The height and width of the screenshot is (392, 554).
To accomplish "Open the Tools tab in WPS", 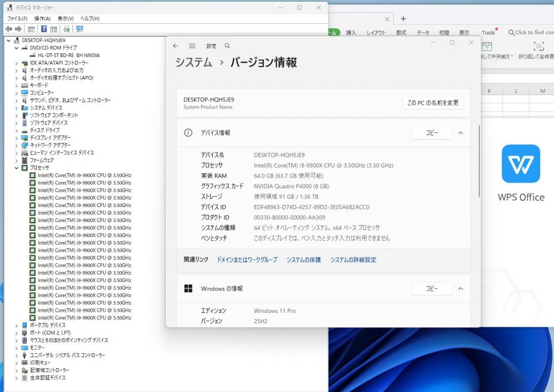I will (x=488, y=33).
